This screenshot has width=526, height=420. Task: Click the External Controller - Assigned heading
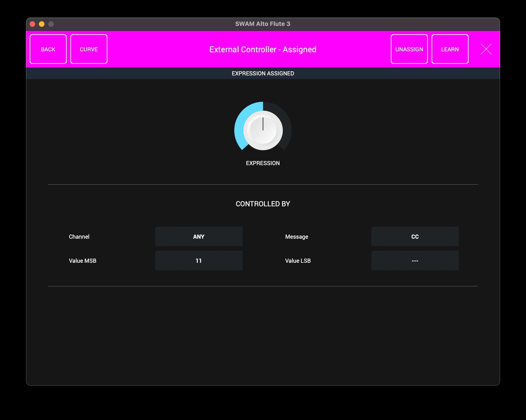coord(263,49)
